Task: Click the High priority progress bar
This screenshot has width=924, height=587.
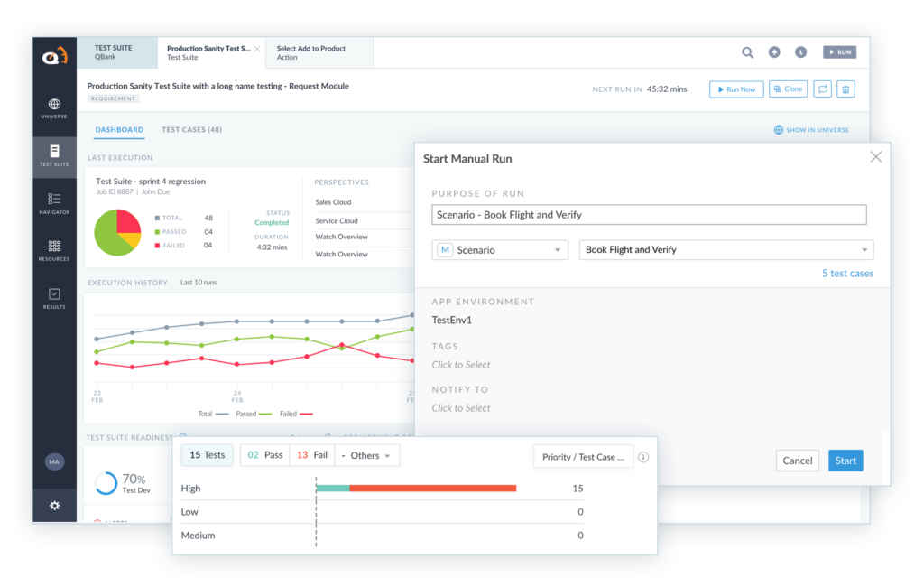Action: coord(415,488)
